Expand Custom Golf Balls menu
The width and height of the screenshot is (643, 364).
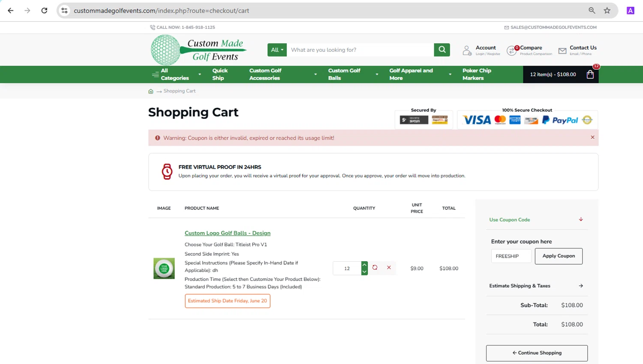pyautogui.click(x=353, y=74)
